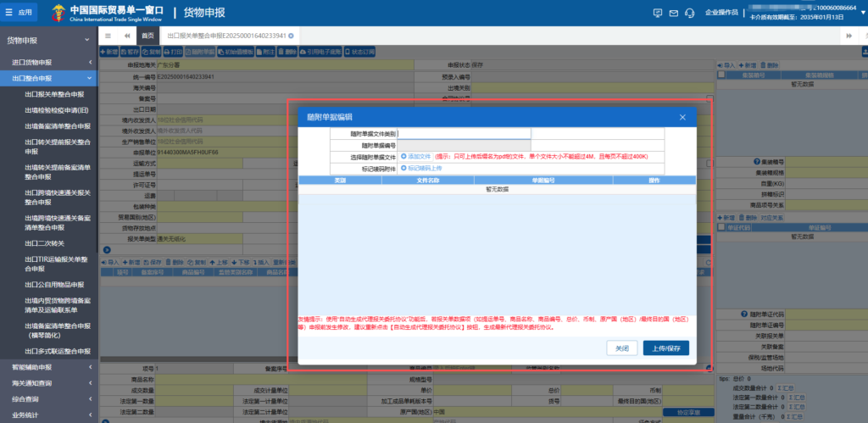This screenshot has width=868, height=423.
Task: Click 添加文件 to add an attachment
Action: pyautogui.click(x=415, y=157)
